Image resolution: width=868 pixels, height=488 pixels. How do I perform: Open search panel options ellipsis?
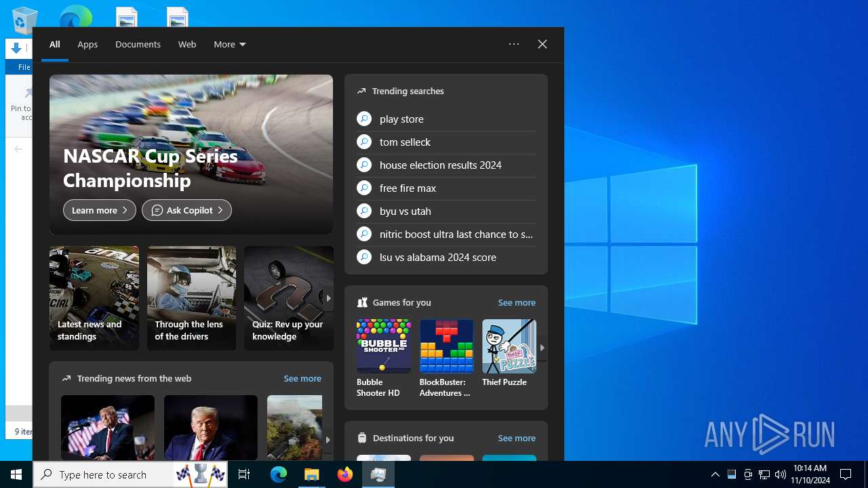514,44
